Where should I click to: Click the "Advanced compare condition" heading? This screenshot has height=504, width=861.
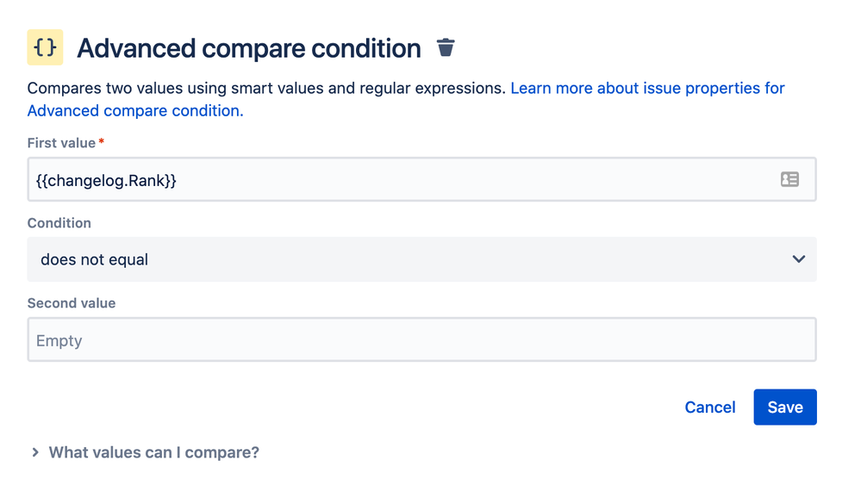(x=248, y=48)
